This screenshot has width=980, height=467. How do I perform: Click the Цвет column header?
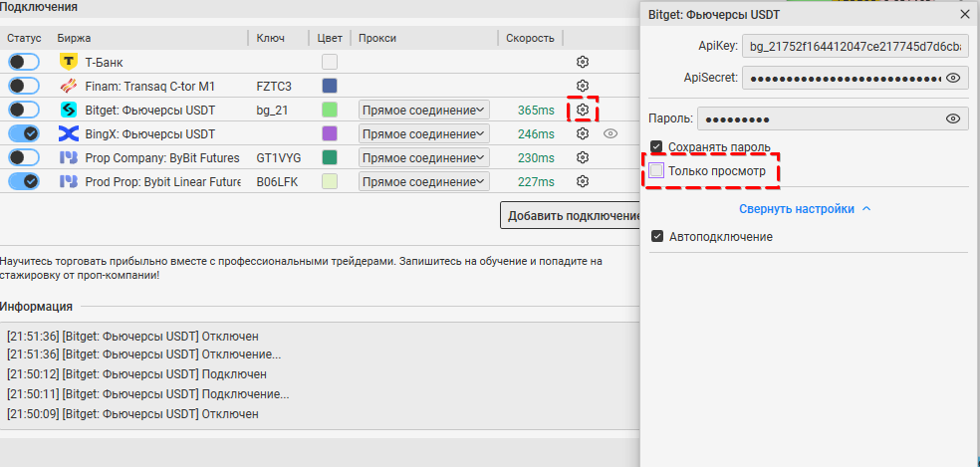[x=330, y=38]
